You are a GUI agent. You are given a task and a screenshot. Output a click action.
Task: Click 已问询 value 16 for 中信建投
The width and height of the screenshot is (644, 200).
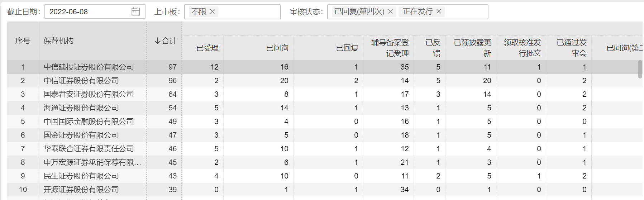coord(284,67)
